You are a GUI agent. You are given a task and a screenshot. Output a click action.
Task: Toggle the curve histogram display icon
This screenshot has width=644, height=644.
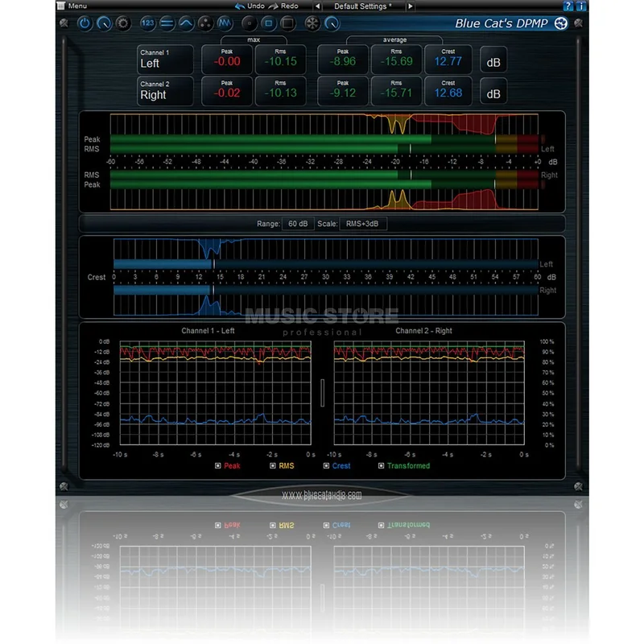click(186, 23)
